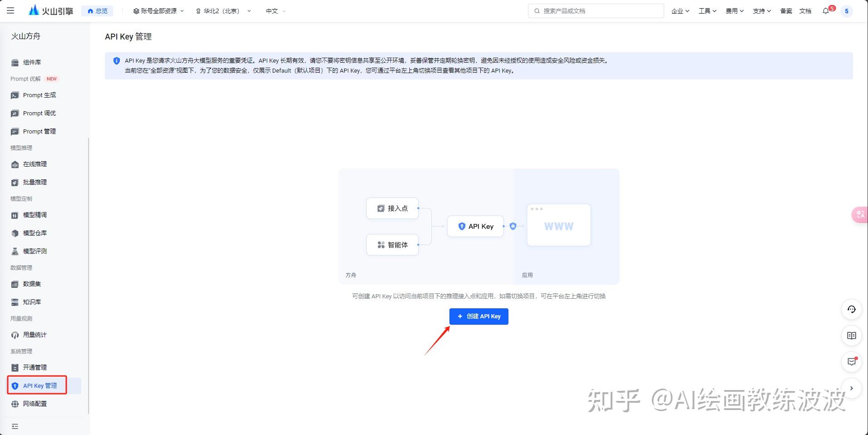Click the 创建 API Key button

point(478,316)
